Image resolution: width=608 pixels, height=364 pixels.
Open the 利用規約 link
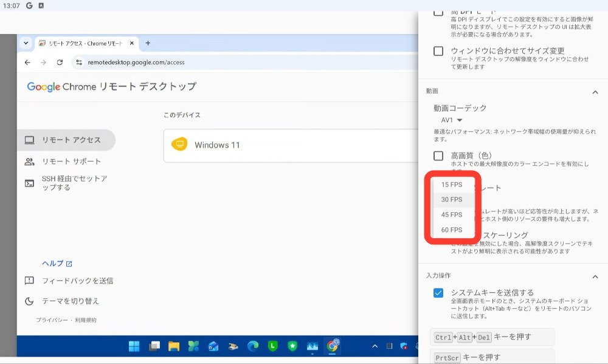86,320
